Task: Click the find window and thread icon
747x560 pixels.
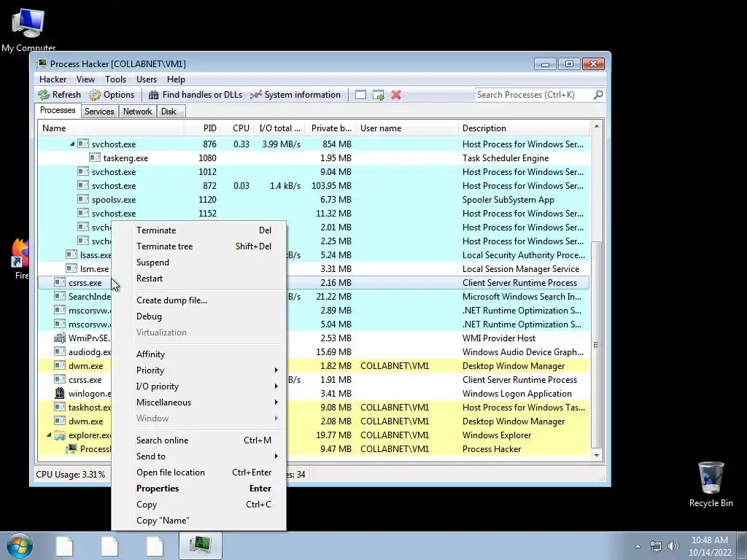Action: [379, 95]
